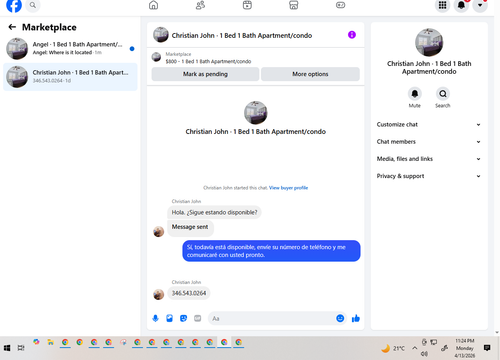Image resolution: width=500 pixels, height=360 pixels.
Task: Click the Message sent bubble
Action: pyautogui.click(x=190, y=227)
